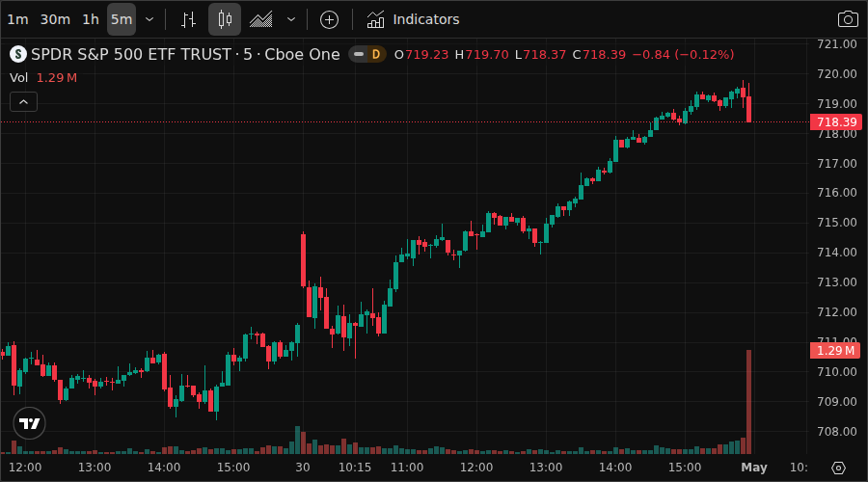Viewport: 868px width, 482px height.
Task: Open the Indicators menu
Action: (413, 19)
